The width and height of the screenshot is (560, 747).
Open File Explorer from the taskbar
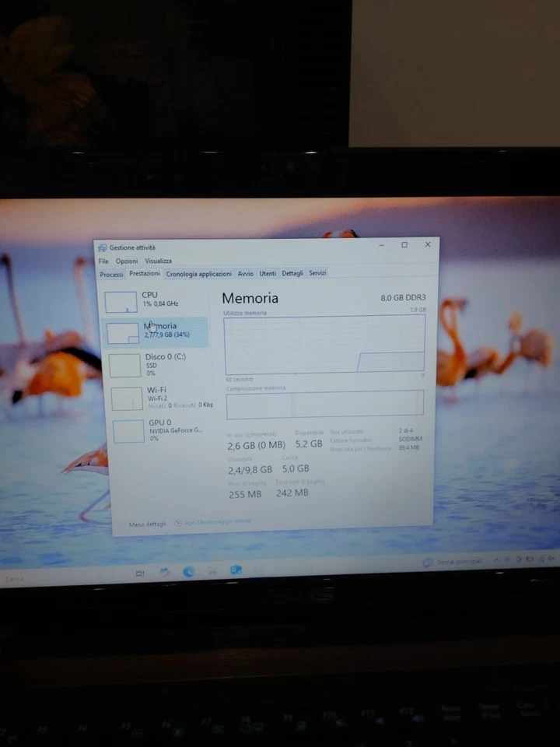tap(212, 570)
